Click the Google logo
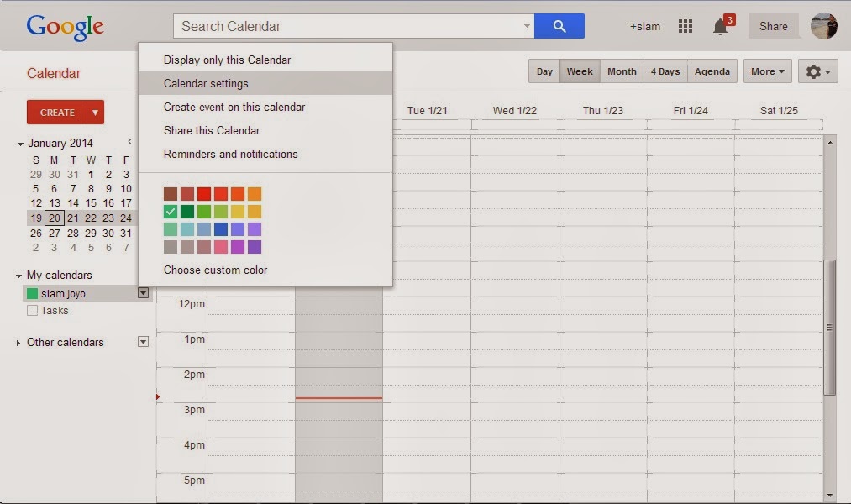Screen dimensions: 851x504 [66, 27]
